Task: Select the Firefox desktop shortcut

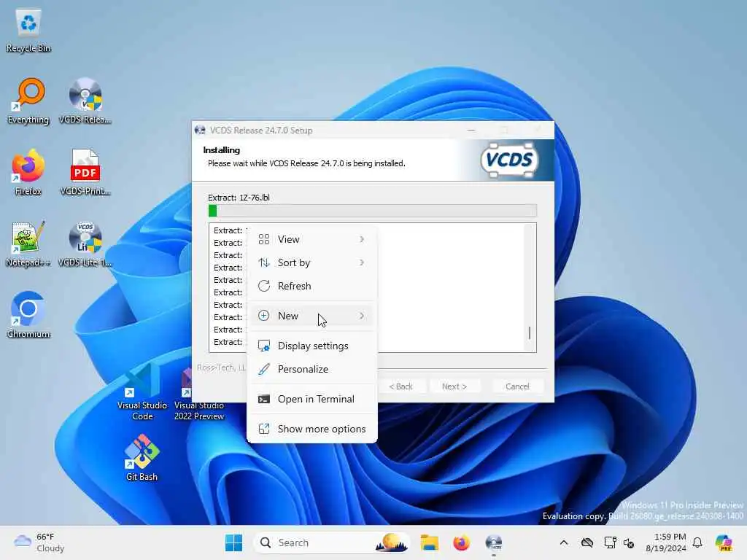Action: coord(28,173)
